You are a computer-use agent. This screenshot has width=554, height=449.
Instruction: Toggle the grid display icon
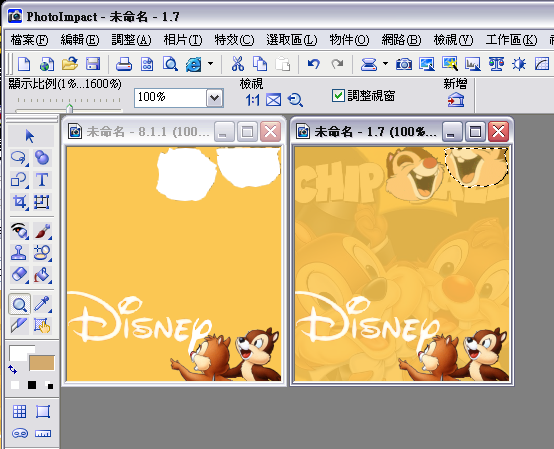19,412
